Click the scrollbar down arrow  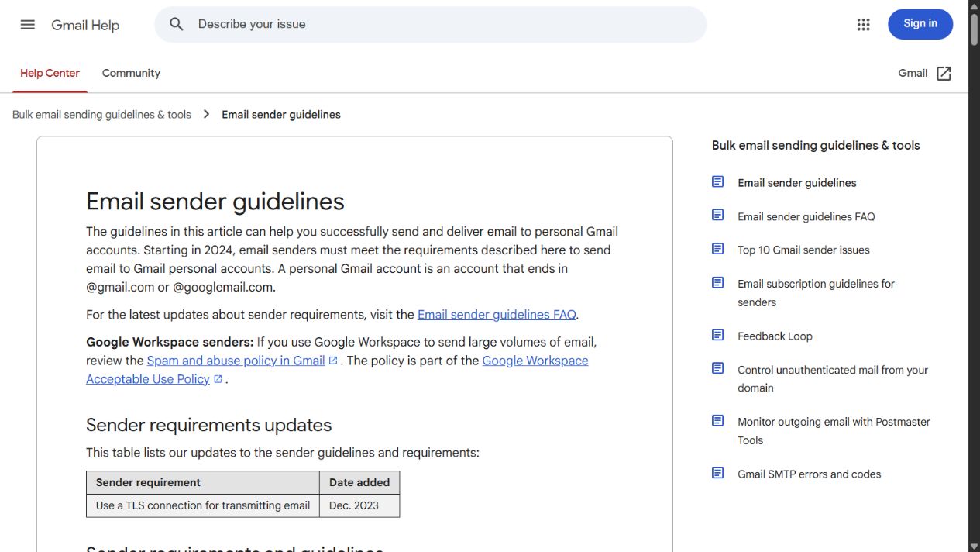974,546
